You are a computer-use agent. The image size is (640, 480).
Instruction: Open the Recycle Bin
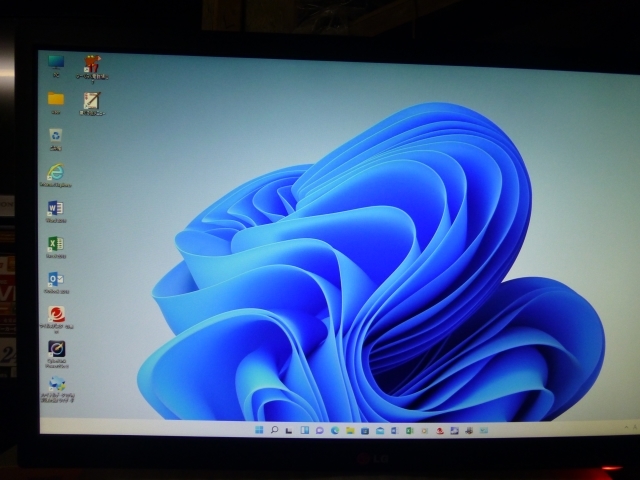[x=56, y=135]
